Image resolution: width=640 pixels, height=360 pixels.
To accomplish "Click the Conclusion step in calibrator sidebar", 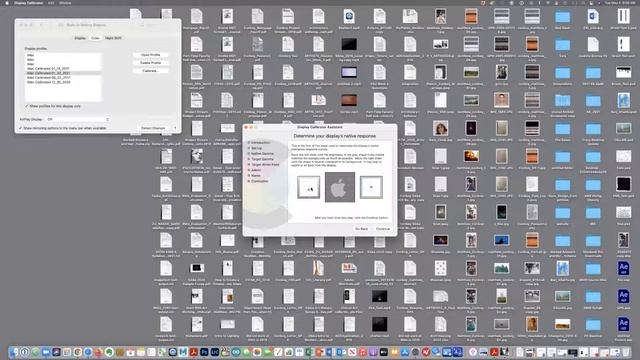I will click(x=260, y=181).
